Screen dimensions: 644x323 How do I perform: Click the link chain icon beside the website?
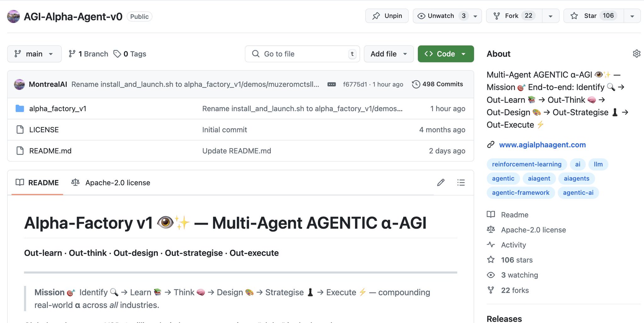(491, 145)
